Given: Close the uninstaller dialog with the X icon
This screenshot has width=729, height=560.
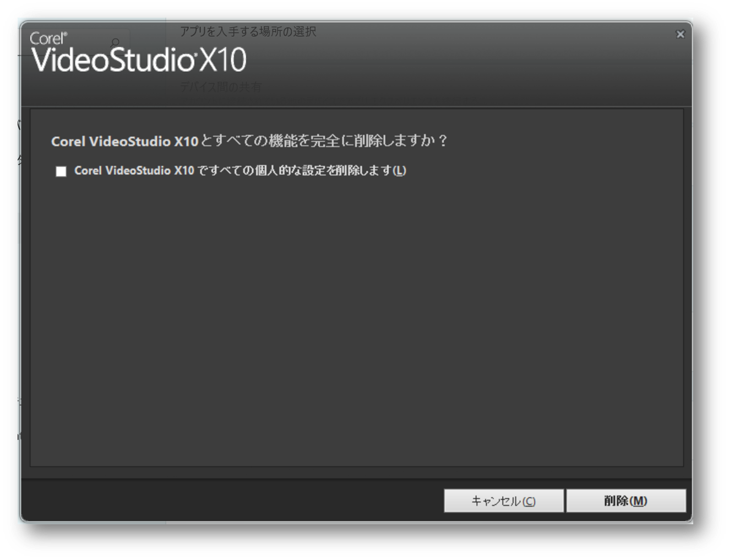Looking at the screenshot, I should tap(680, 34).
